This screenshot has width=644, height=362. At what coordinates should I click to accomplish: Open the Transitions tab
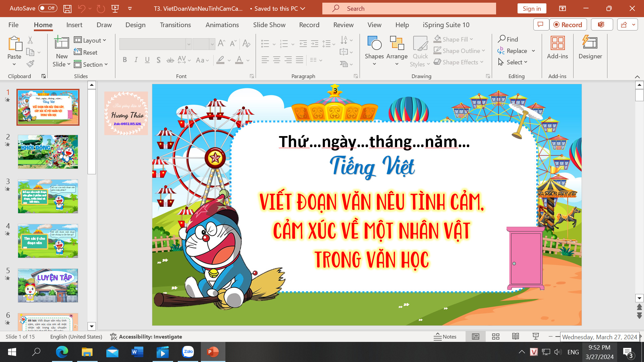tap(175, 25)
